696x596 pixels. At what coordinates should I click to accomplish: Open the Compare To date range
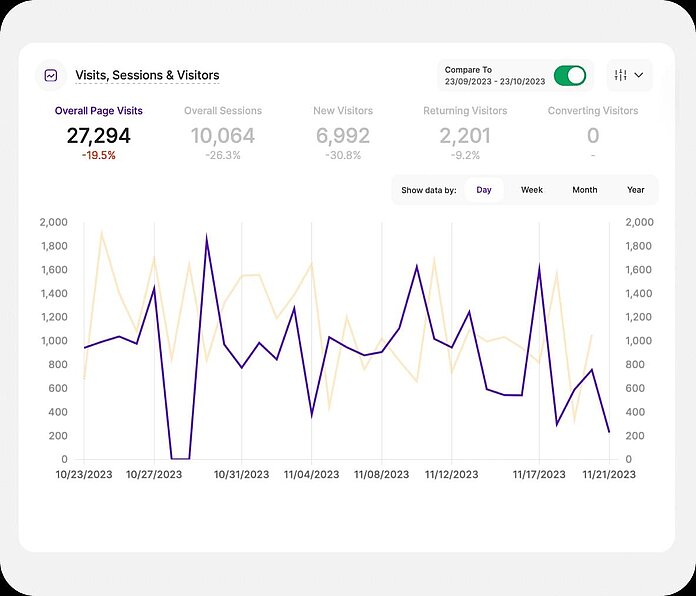tap(495, 76)
